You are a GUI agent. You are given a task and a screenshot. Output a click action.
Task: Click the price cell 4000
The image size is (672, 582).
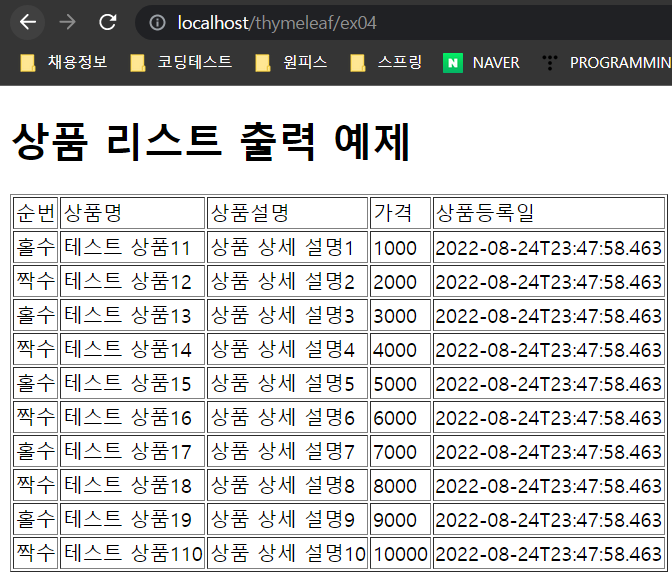coord(400,349)
